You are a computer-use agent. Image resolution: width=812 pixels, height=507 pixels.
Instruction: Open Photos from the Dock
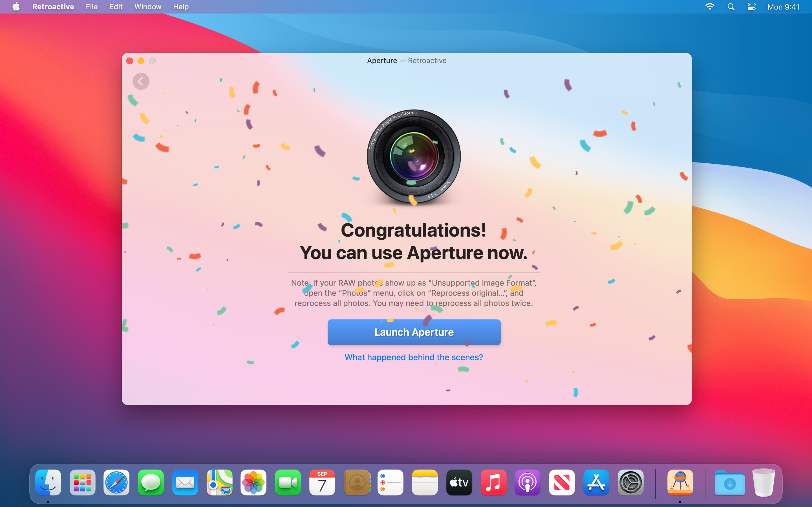(253, 482)
